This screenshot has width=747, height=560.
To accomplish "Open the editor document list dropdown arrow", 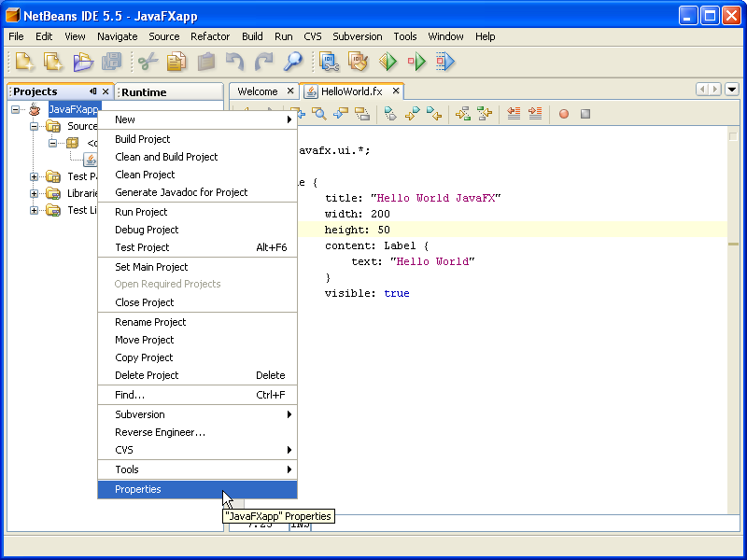I will (x=732, y=90).
